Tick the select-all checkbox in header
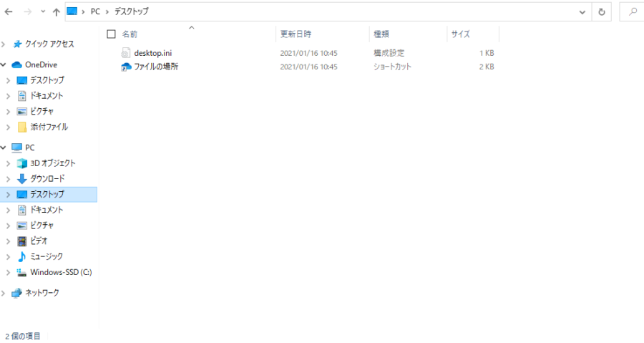The height and width of the screenshot is (343, 644). [x=112, y=34]
